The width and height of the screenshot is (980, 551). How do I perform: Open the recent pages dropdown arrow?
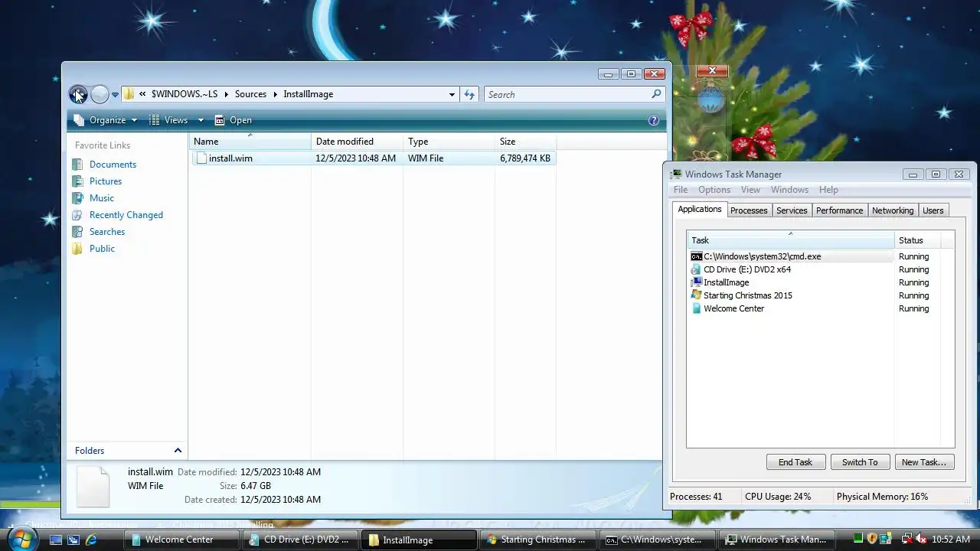(x=115, y=95)
